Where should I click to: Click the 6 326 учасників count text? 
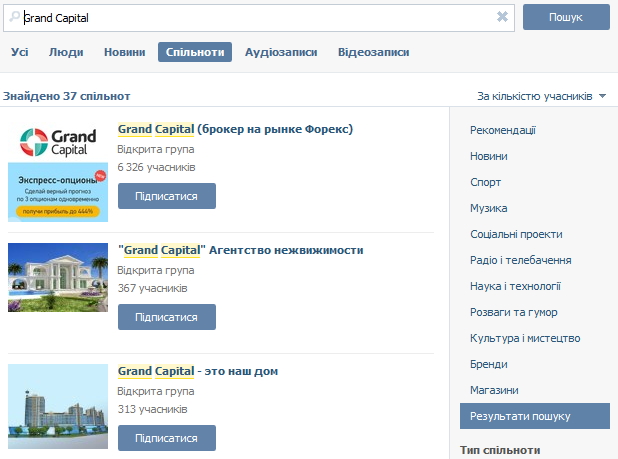156,167
